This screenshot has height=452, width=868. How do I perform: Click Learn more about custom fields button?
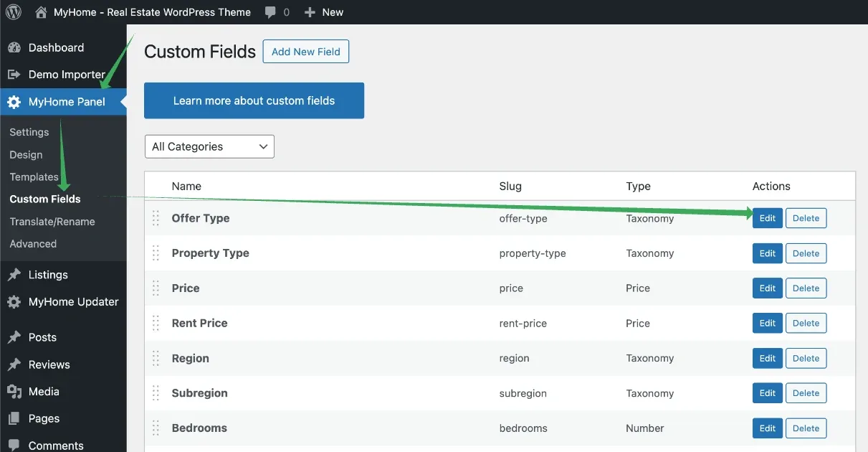(x=254, y=100)
